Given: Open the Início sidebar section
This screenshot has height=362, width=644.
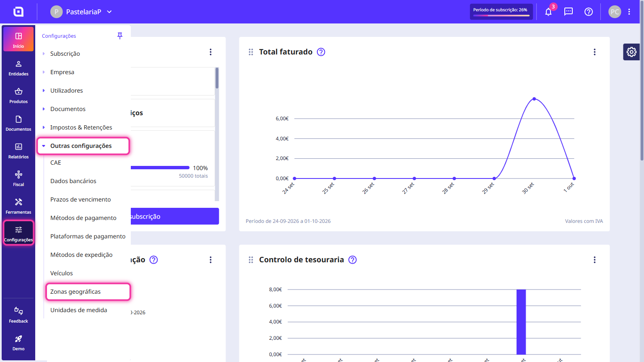Looking at the screenshot, I should tap(18, 39).
